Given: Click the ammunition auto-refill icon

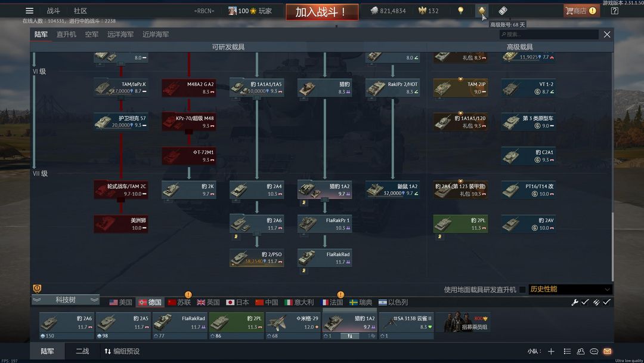Looking at the screenshot, I should click(596, 302).
